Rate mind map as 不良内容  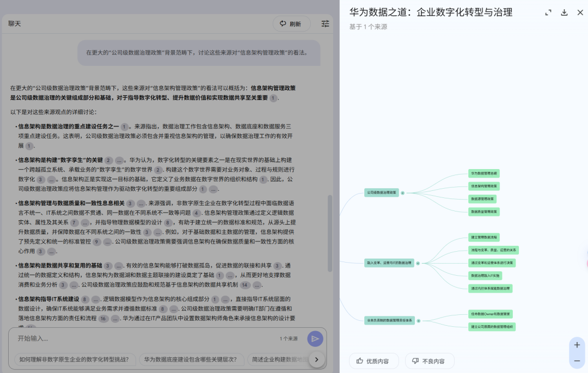(430, 361)
